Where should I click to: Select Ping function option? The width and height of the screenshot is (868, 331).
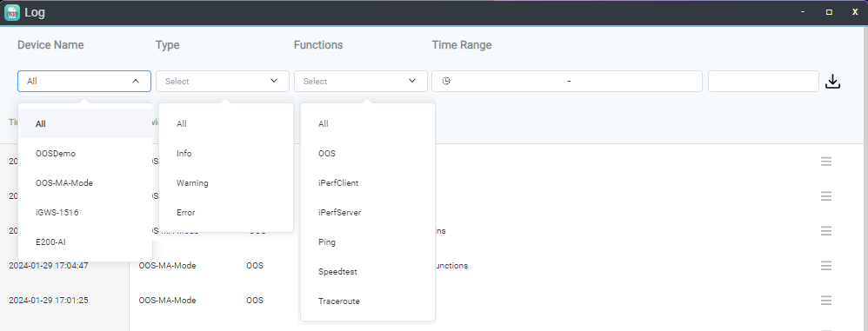pos(368,242)
